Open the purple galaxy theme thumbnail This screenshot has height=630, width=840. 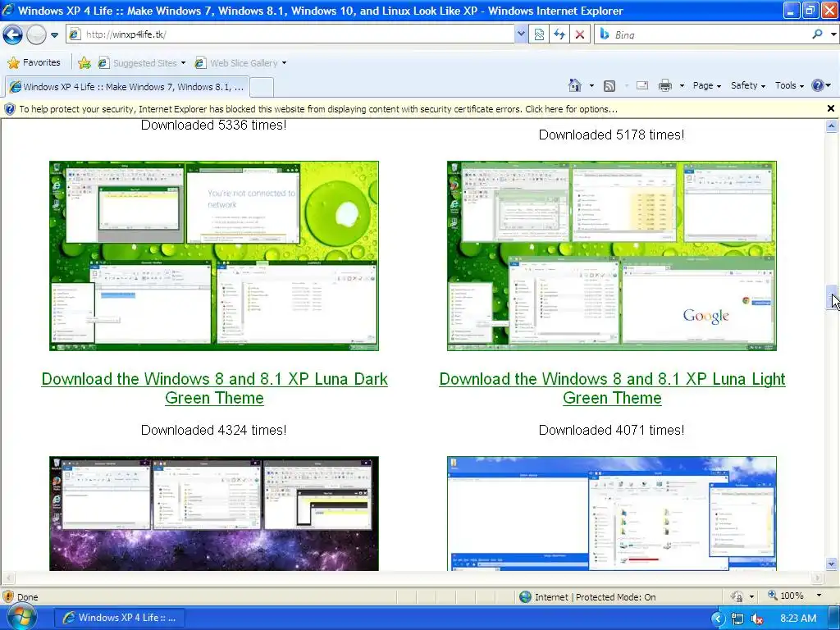tap(214, 514)
